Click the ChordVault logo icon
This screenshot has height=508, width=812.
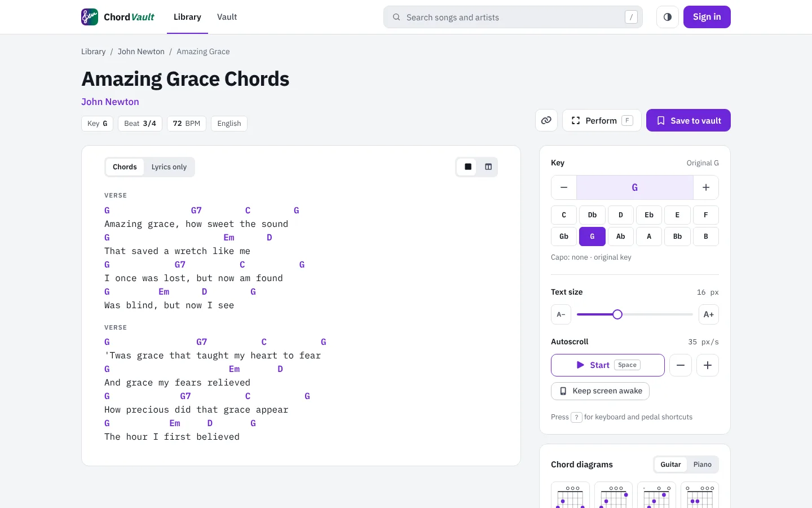pyautogui.click(x=90, y=17)
